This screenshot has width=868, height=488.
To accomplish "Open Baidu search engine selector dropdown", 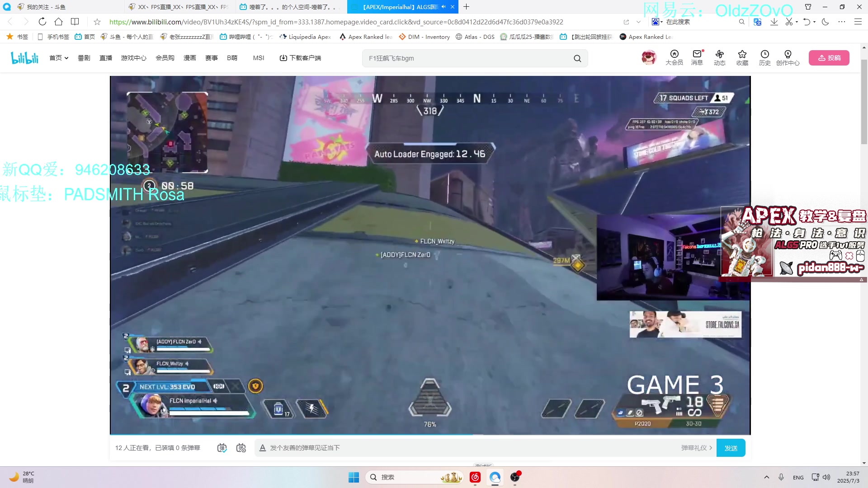I will click(x=657, y=22).
